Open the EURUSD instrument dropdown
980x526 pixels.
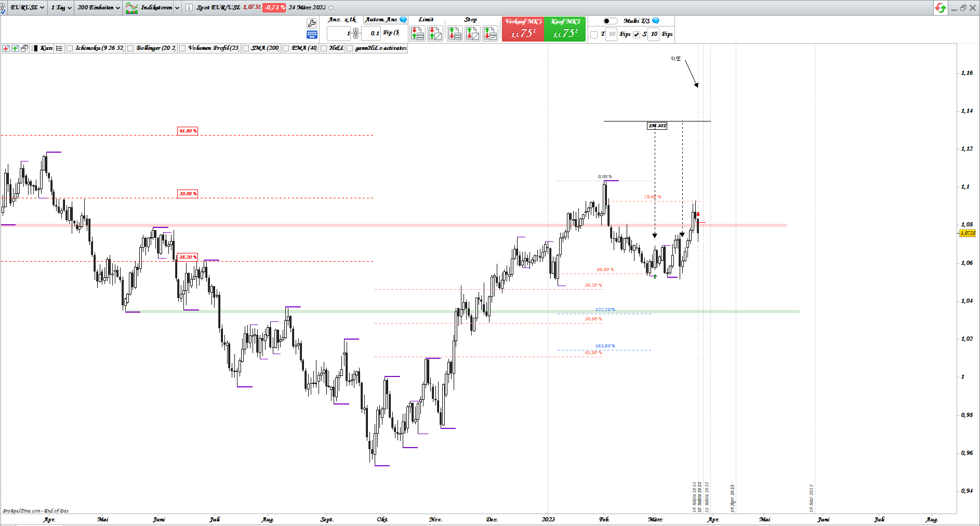pos(27,8)
